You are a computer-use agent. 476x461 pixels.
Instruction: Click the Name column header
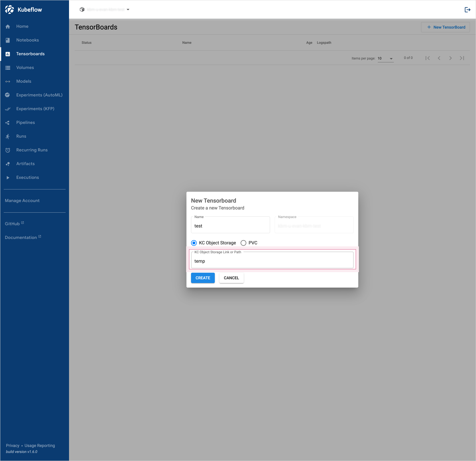187,43
